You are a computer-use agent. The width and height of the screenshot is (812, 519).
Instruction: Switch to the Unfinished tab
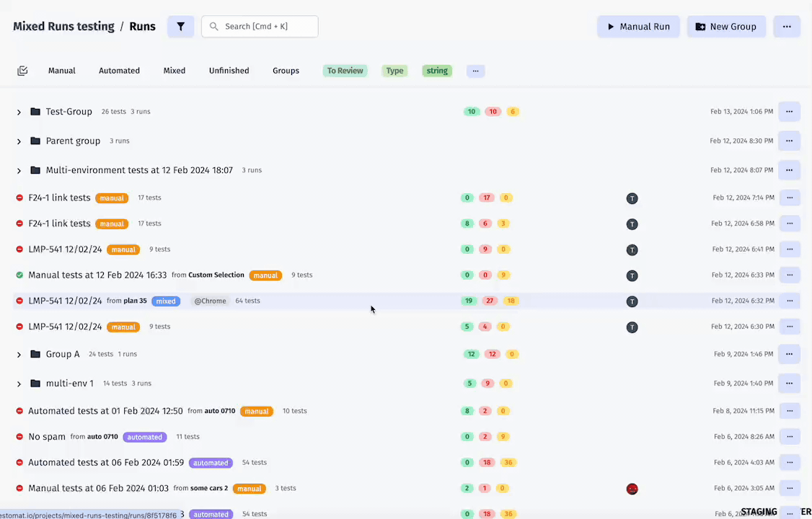tap(229, 71)
